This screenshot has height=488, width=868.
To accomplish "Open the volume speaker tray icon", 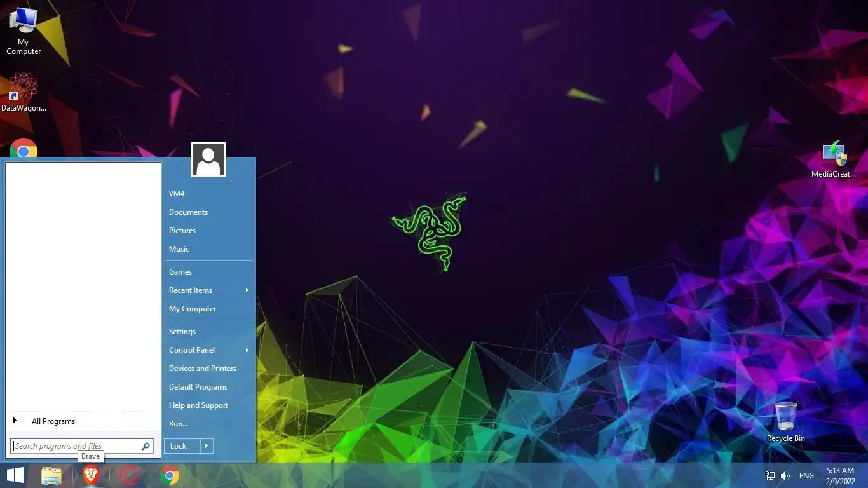I will (x=785, y=476).
